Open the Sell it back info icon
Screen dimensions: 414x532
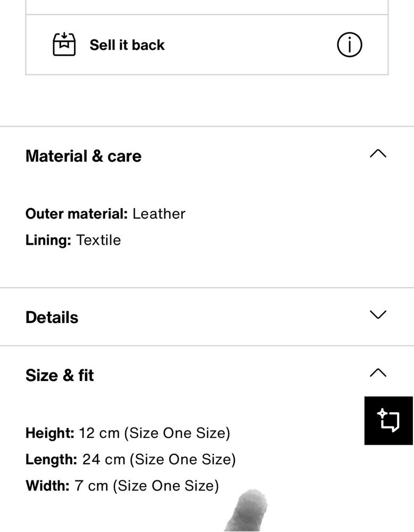point(349,45)
